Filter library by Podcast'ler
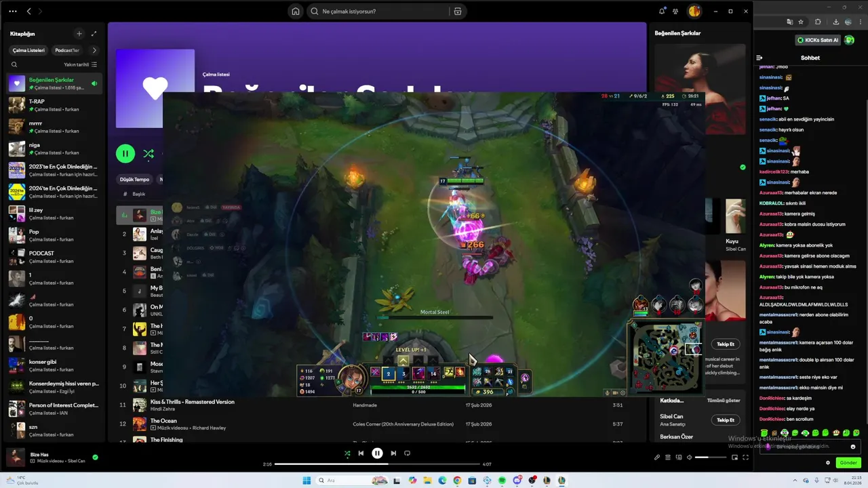The image size is (868, 488). point(67,50)
